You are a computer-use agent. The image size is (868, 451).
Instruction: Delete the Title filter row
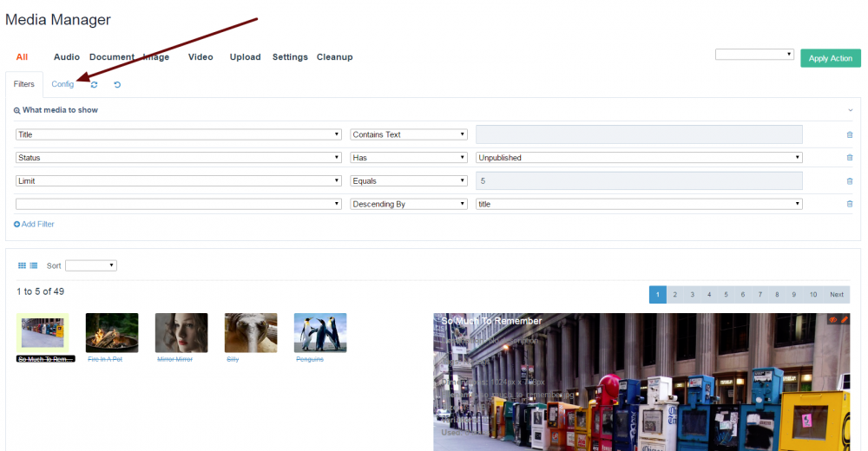[850, 134]
